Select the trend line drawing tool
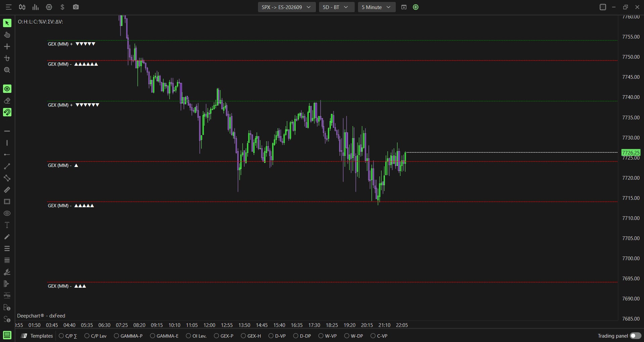644x342 pixels. point(7,166)
